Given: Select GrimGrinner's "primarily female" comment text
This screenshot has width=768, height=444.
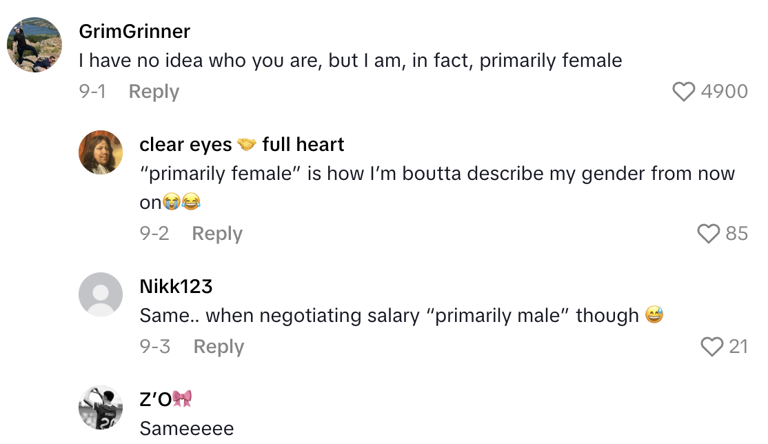Looking at the screenshot, I should click(350, 61).
